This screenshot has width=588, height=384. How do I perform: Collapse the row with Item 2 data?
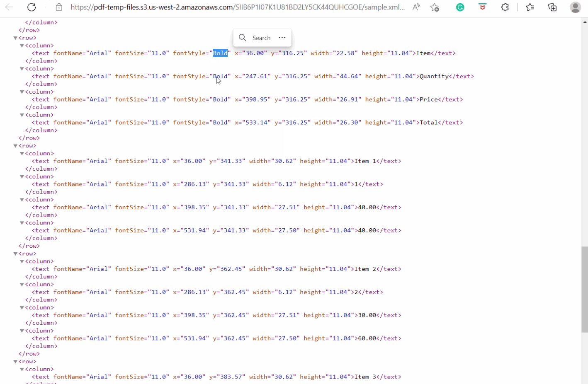click(x=15, y=253)
